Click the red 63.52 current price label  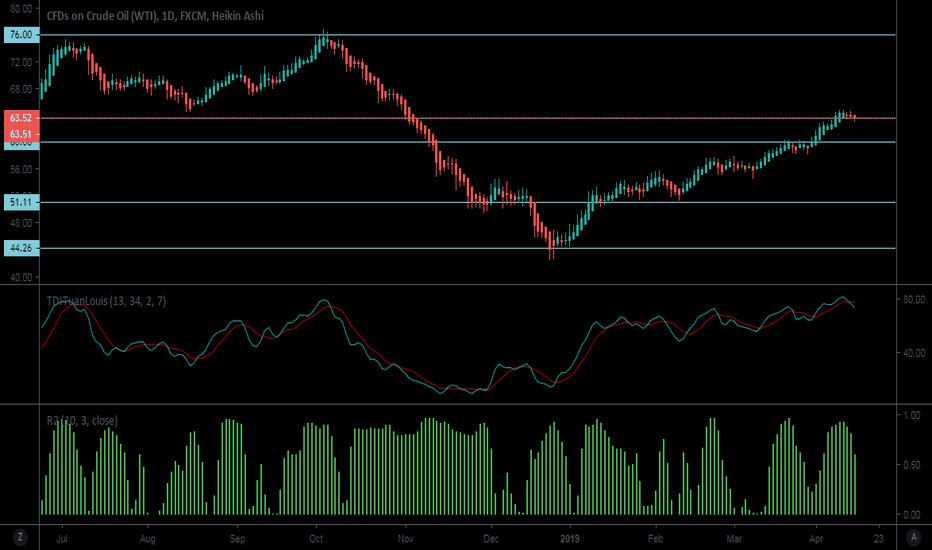click(21, 118)
